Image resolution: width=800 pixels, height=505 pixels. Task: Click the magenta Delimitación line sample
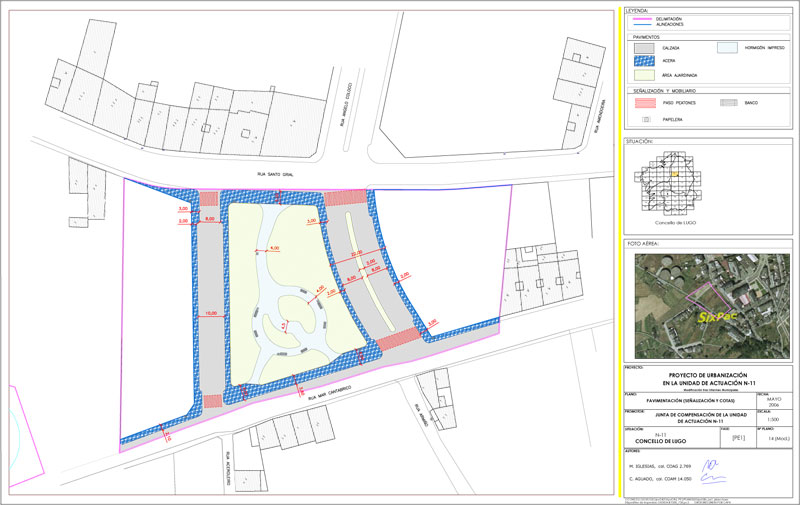point(645,18)
